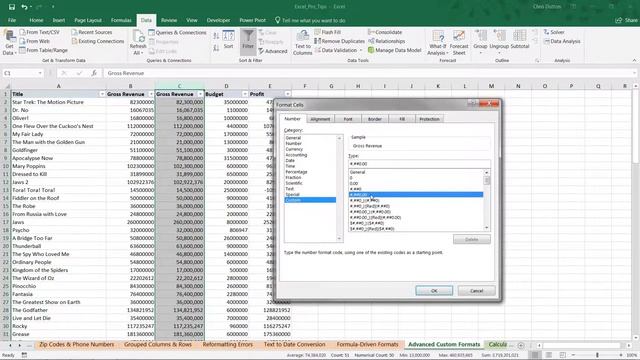Open column B Gross Revenue filter dropdown
Image resolution: width=640 pixels, height=360 pixels.
[151, 94]
